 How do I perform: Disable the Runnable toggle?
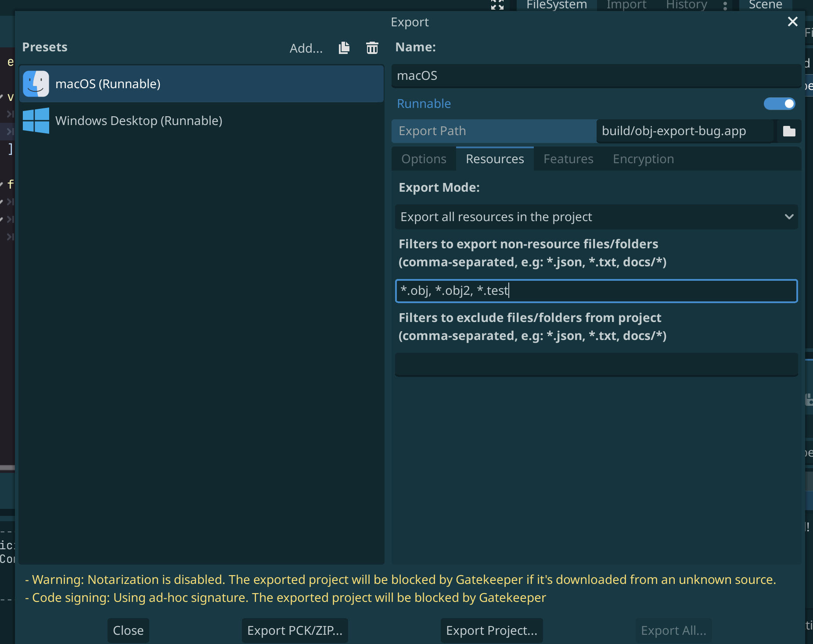[x=779, y=104]
